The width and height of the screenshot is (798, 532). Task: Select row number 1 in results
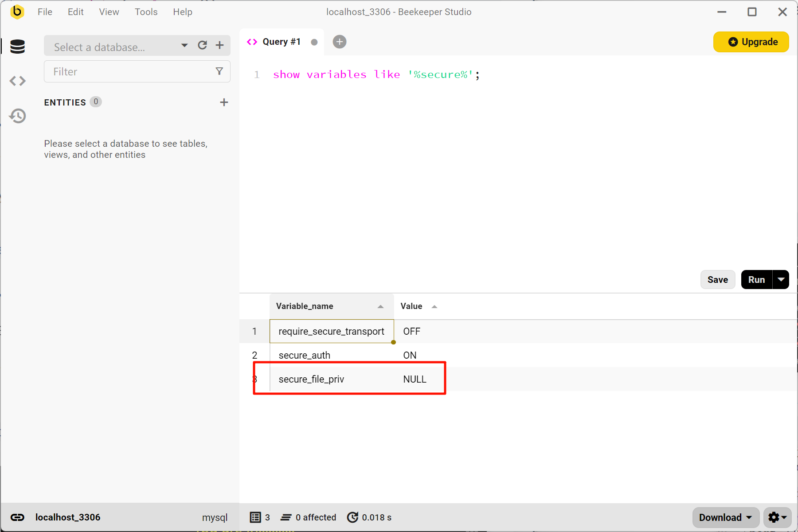[254, 331]
